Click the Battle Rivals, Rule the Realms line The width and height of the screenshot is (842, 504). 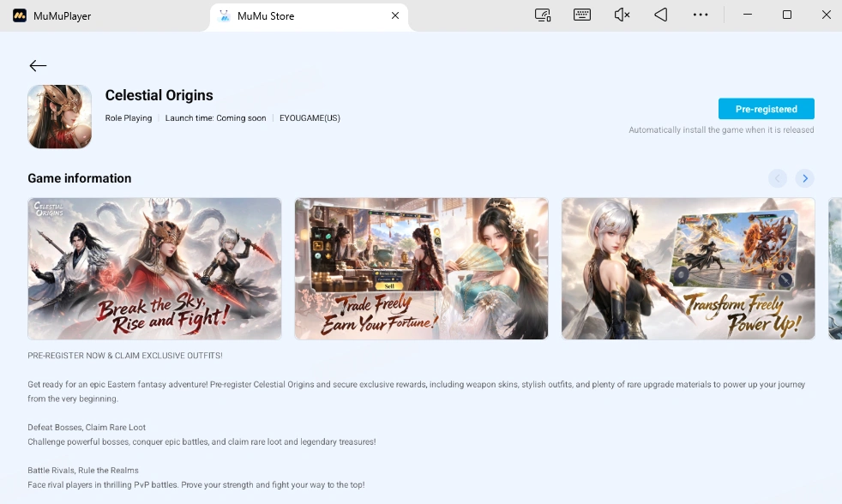coord(83,471)
